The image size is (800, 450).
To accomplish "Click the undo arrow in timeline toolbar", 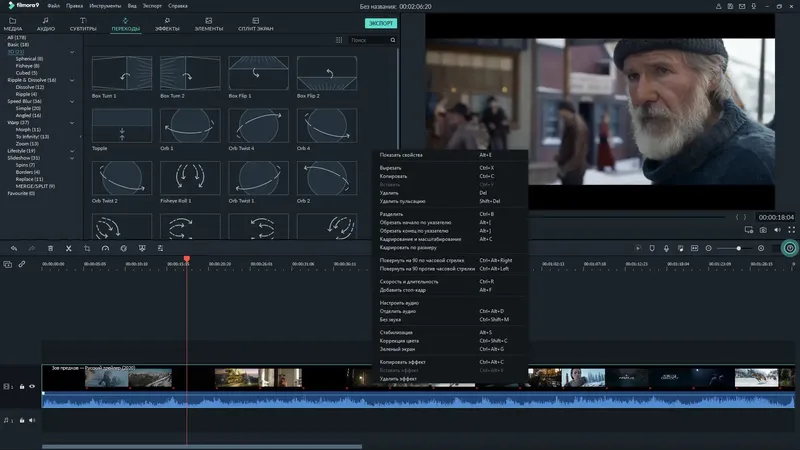I will tap(14, 248).
